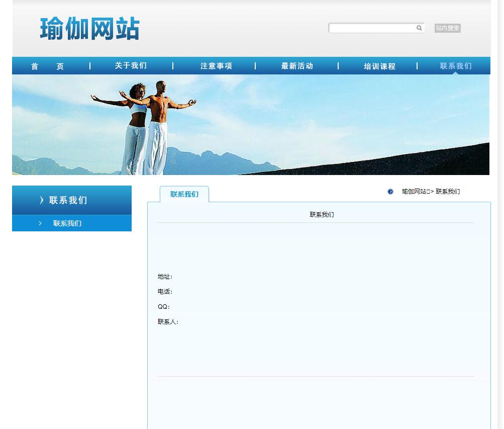Go to 首页 in the navigation bar
The image size is (504, 429).
click(47, 66)
